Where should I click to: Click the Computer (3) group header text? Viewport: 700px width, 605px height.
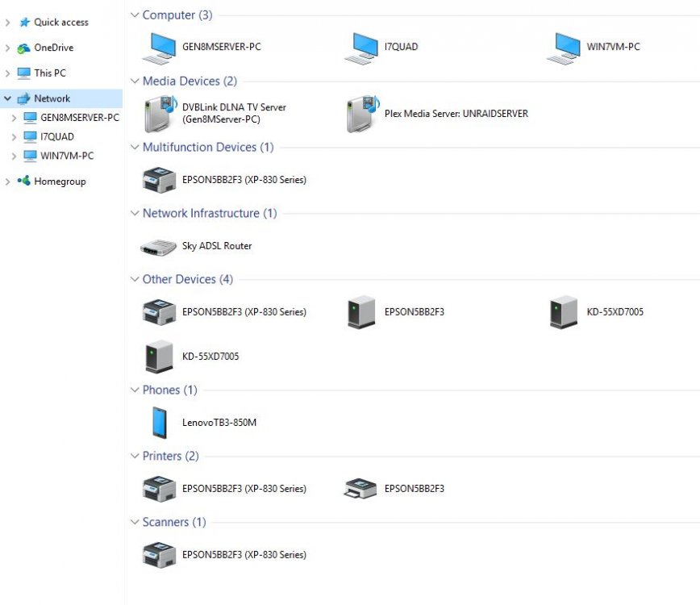pyautogui.click(x=177, y=15)
